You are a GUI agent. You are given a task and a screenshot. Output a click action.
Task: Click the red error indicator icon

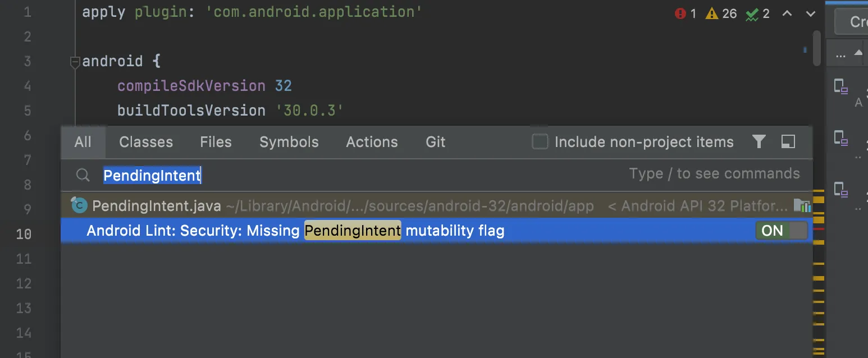click(680, 14)
